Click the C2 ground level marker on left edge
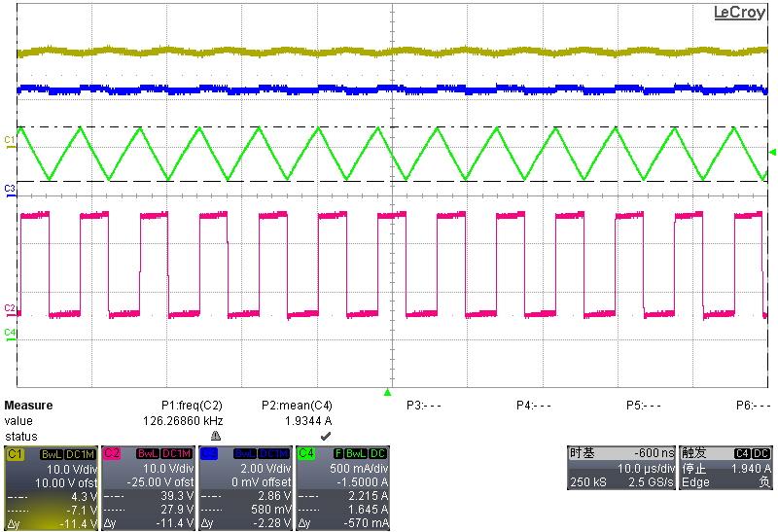778x532 pixels. 10,308
